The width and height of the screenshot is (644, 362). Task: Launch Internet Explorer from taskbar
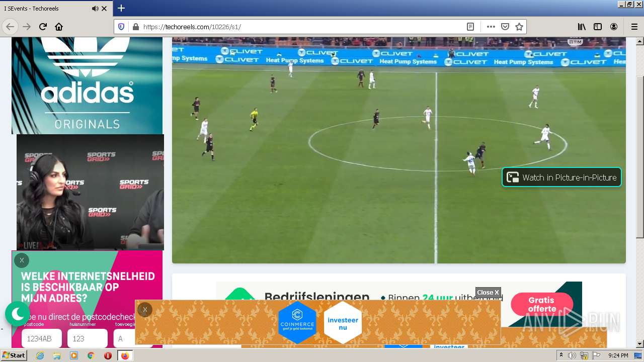click(x=40, y=355)
